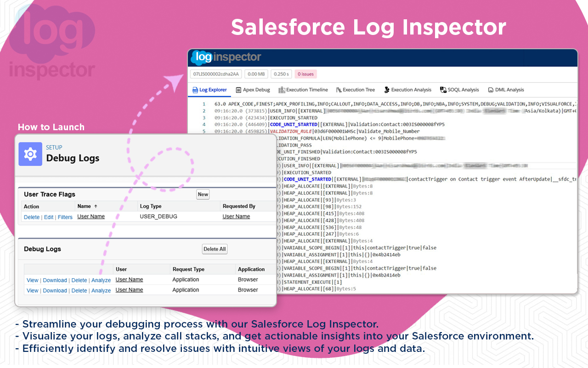Click the User Trace Flags section title
This screenshot has width=588, height=368.
click(x=50, y=194)
